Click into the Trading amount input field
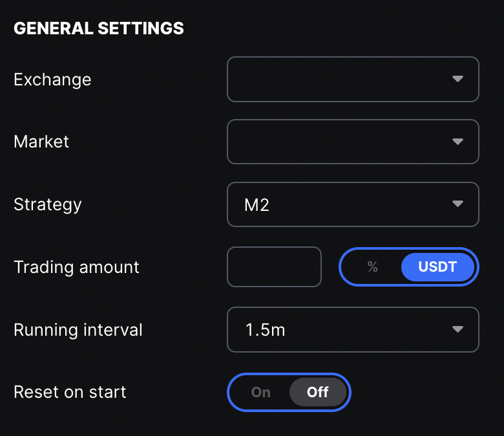The width and height of the screenshot is (504, 436). click(x=274, y=267)
